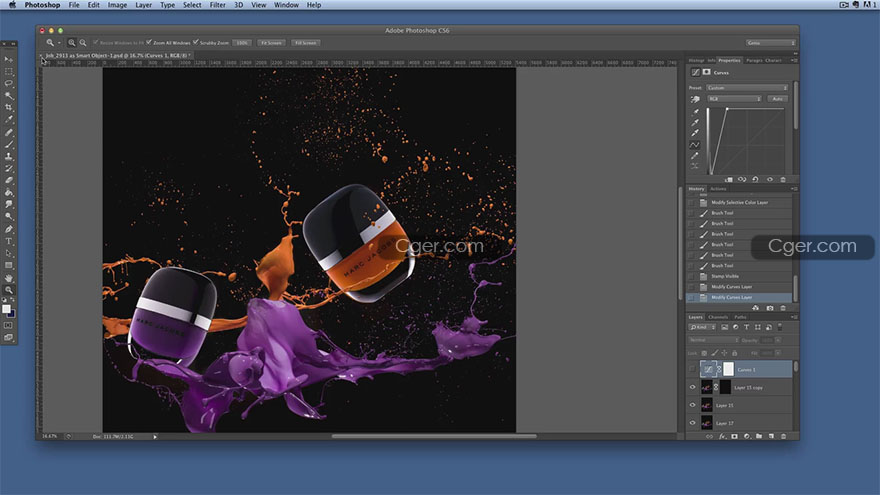880x495 pixels.
Task: Open the RGB channel dropdown
Action: point(734,99)
